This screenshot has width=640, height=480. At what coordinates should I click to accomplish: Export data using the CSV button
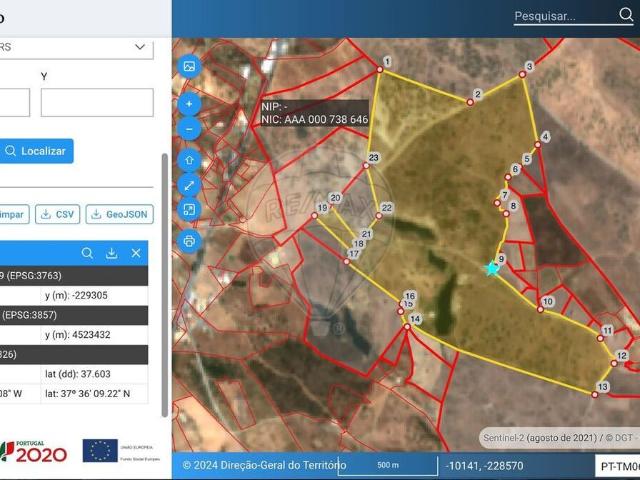pyautogui.click(x=58, y=214)
